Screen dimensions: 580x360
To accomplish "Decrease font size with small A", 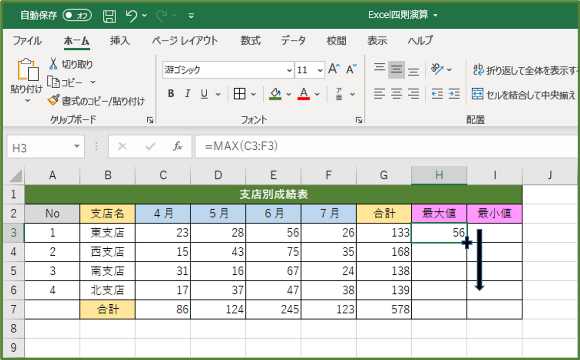I will (351, 69).
